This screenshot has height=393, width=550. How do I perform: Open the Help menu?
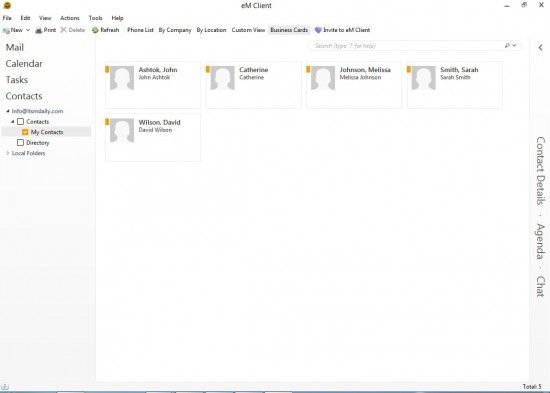(117, 18)
